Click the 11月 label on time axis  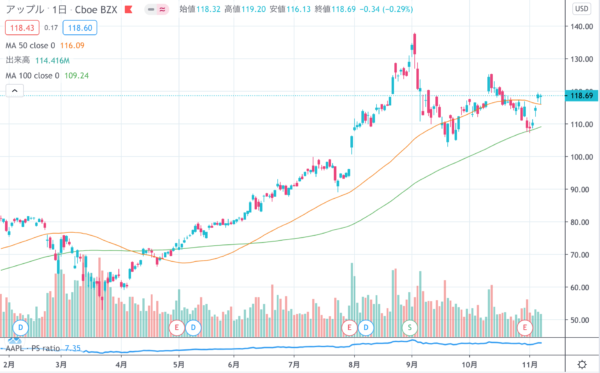(x=530, y=364)
